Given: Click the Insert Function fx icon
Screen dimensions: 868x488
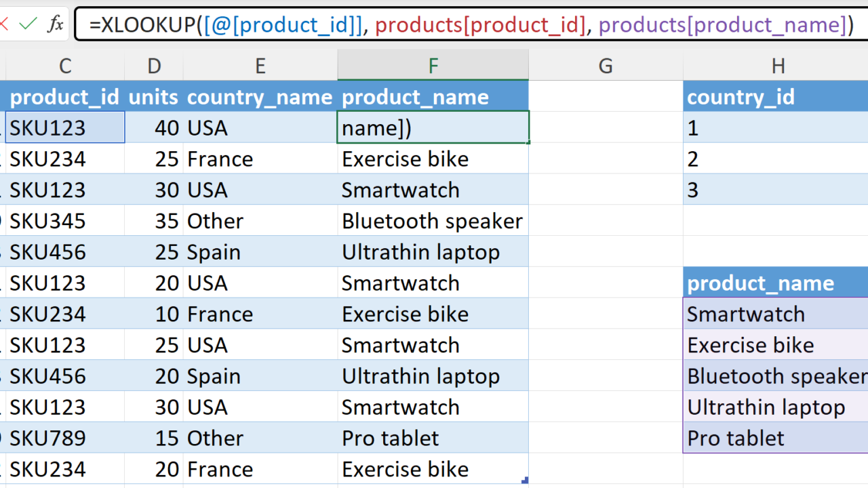Looking at the screenshot, I should [55, 25].
